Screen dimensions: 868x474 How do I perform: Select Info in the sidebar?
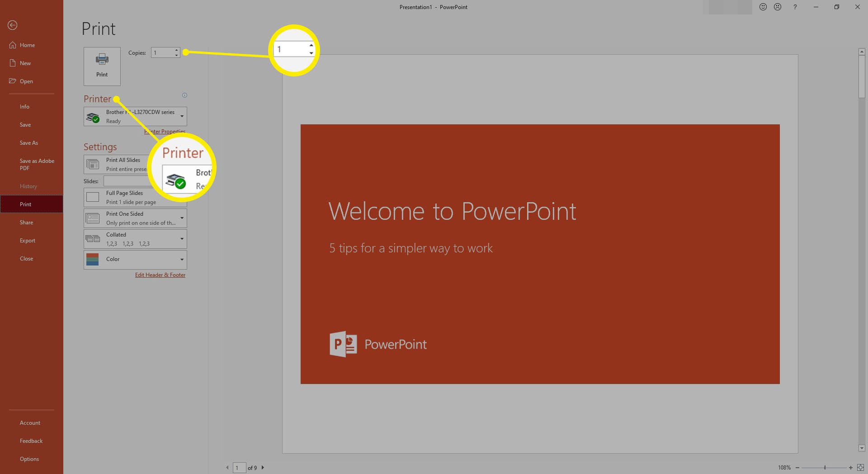32,107
